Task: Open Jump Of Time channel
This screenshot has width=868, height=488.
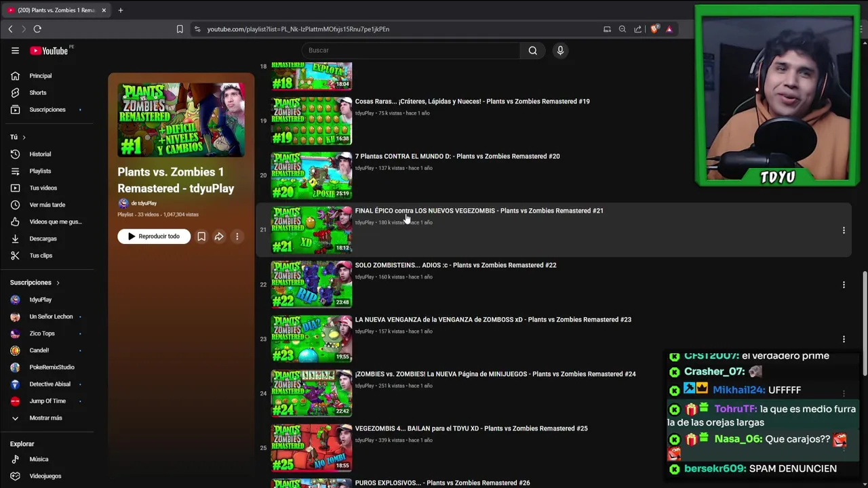Action: (x=46, y=401)
